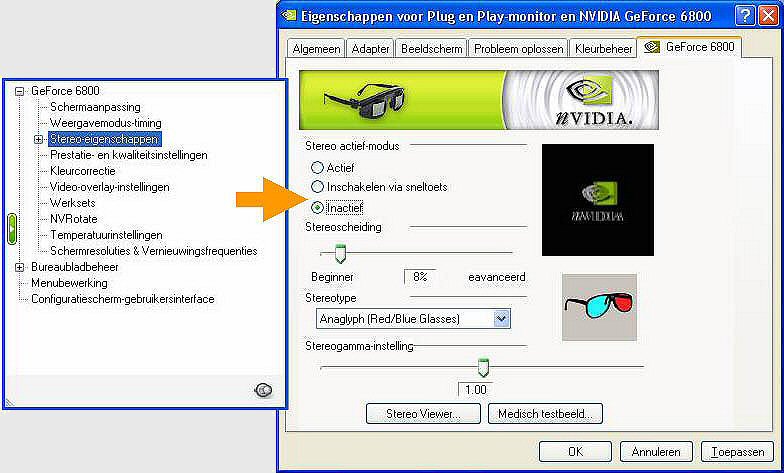The height and width of the screenshot is (473, 784).
Task: Switch to the Adapter tab
Action: (370, 49)
